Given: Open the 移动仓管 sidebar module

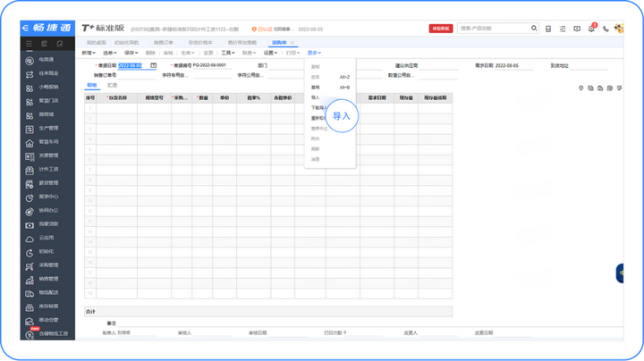Looking at the screenshot, I should click(x=41, y=321).
